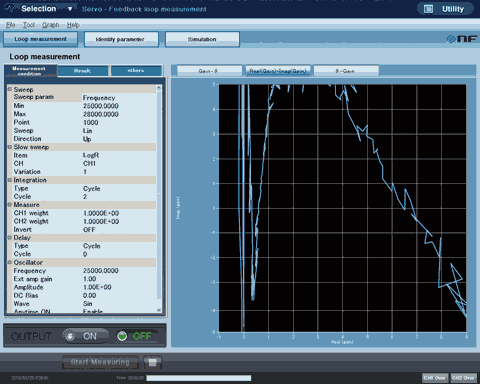Click the Utility panel icon

[x=428, y=9]
